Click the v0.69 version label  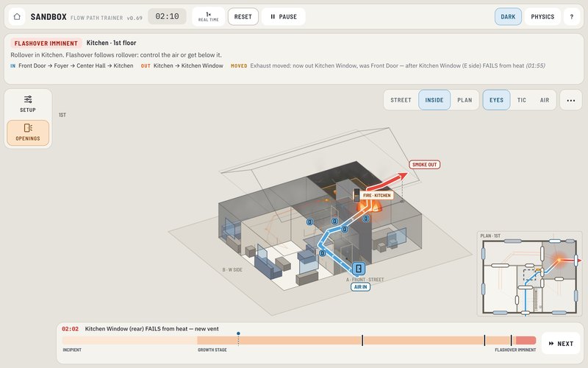(135, 18)
